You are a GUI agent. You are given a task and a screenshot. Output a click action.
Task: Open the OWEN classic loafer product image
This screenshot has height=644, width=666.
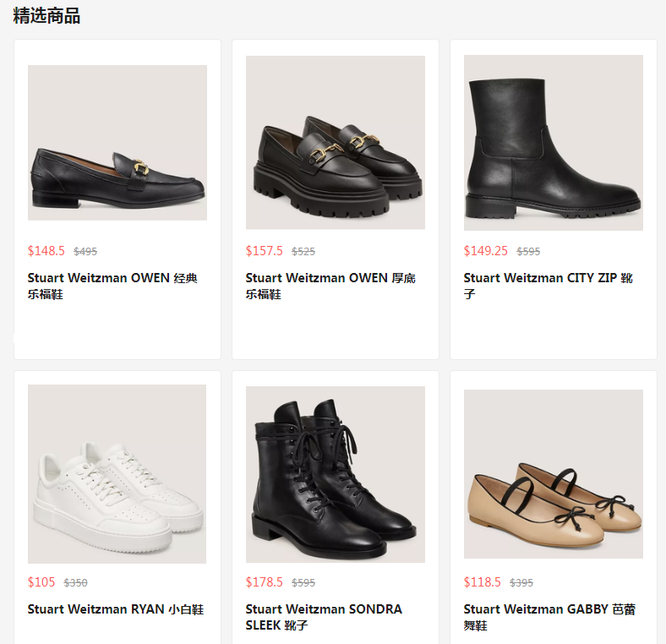[117, 142]
